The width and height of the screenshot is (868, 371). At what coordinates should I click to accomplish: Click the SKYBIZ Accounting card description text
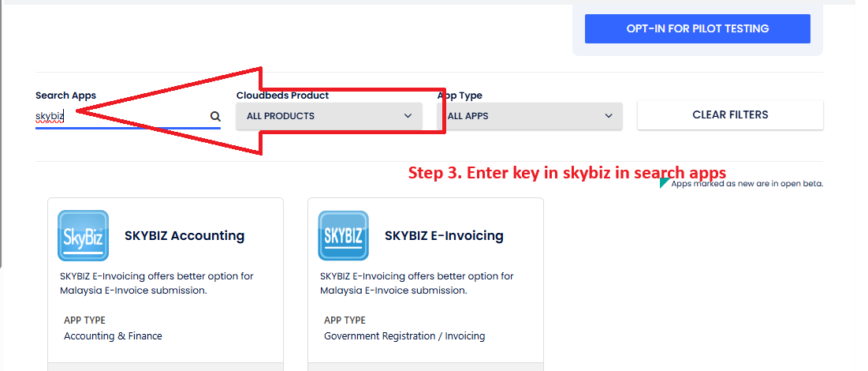pos(156,283)
